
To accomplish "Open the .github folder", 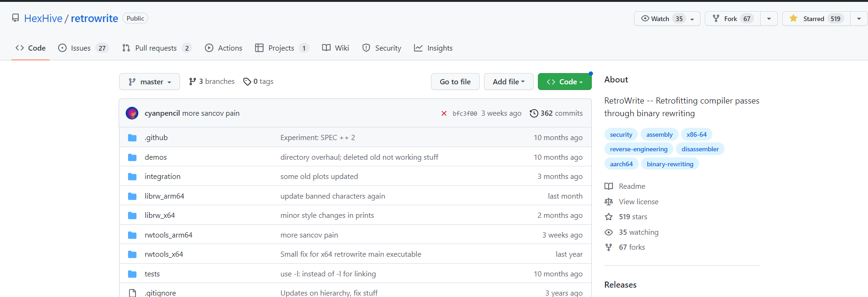I will (156, 137).
